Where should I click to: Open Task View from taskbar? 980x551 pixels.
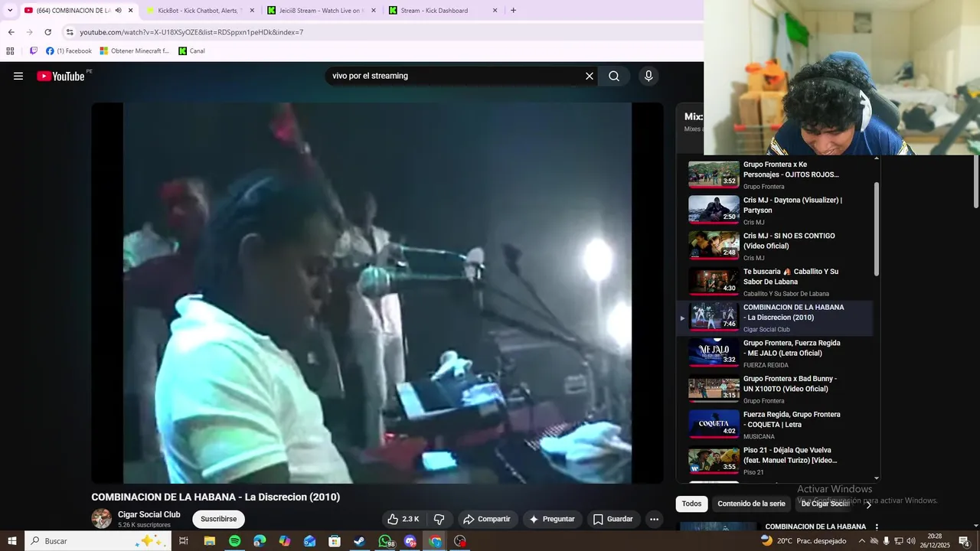click(184, 541)
